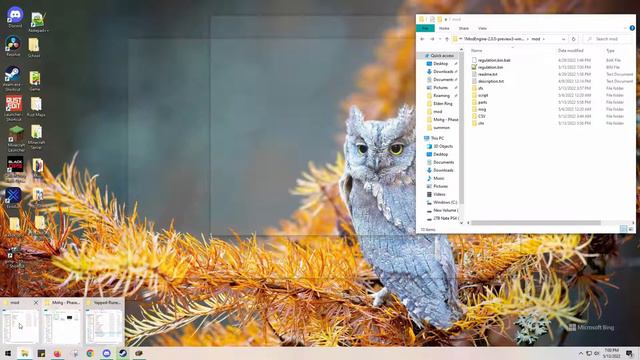Click the Windows Start button

8,353
